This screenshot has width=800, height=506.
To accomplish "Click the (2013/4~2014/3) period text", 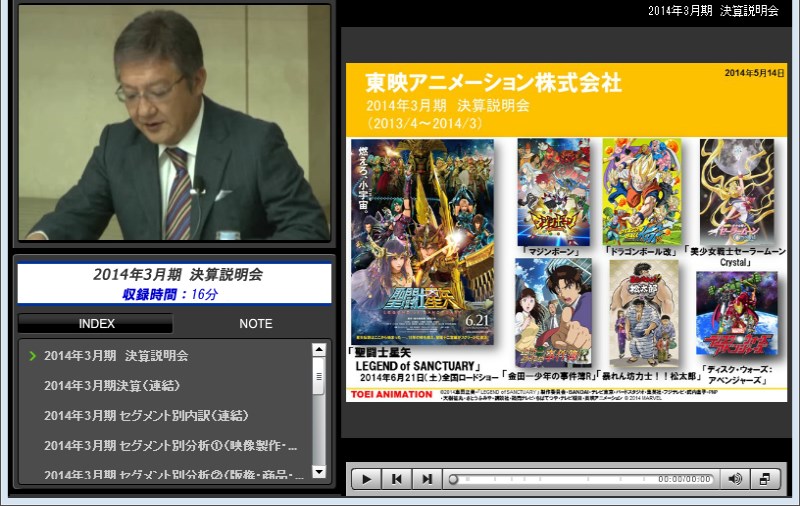I will tap(424, 123).
